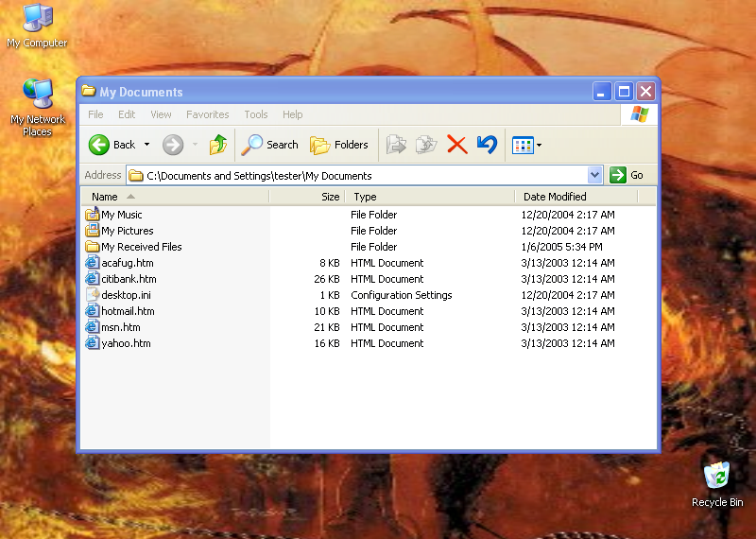Click the red Delete X icon
756x539 pixels.
[x=456, y=145]
